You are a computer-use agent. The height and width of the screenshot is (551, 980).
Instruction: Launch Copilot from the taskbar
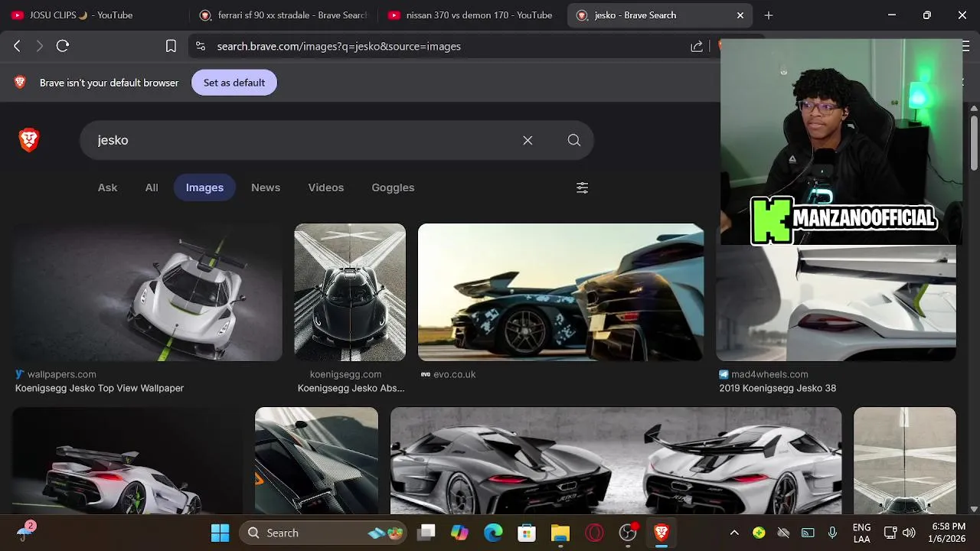click(459, 533)
